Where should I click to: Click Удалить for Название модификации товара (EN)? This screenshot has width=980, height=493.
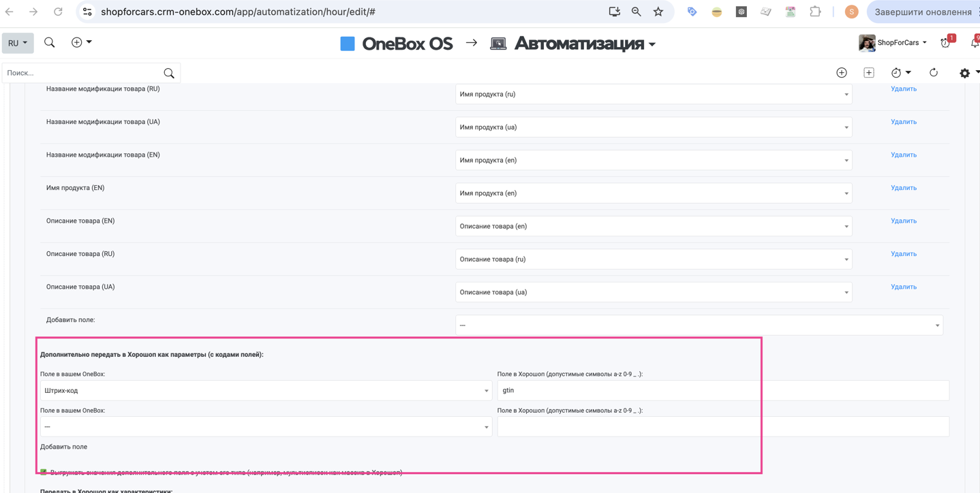coord(904,155)
